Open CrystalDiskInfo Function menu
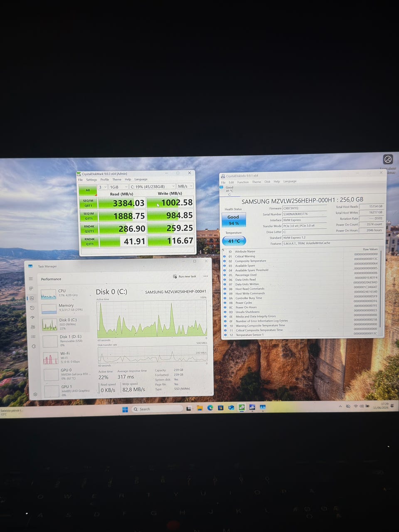 pos(243,182)
